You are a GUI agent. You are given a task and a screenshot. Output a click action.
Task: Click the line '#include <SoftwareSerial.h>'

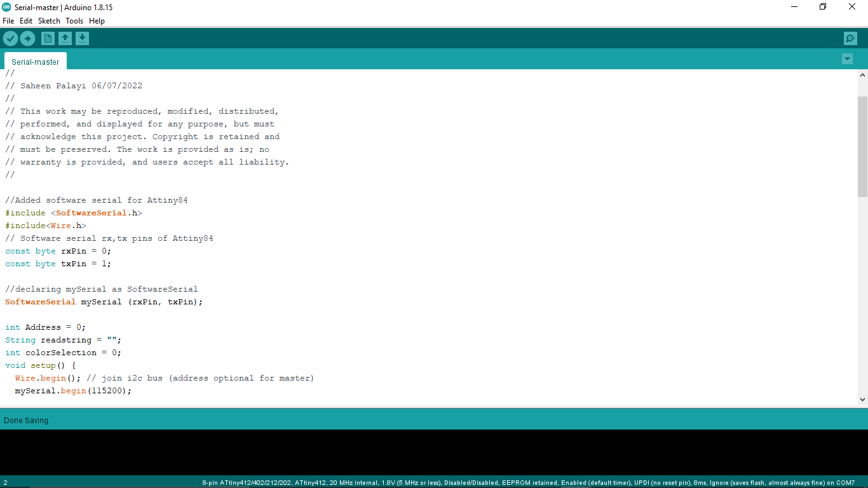pos(74,213)
